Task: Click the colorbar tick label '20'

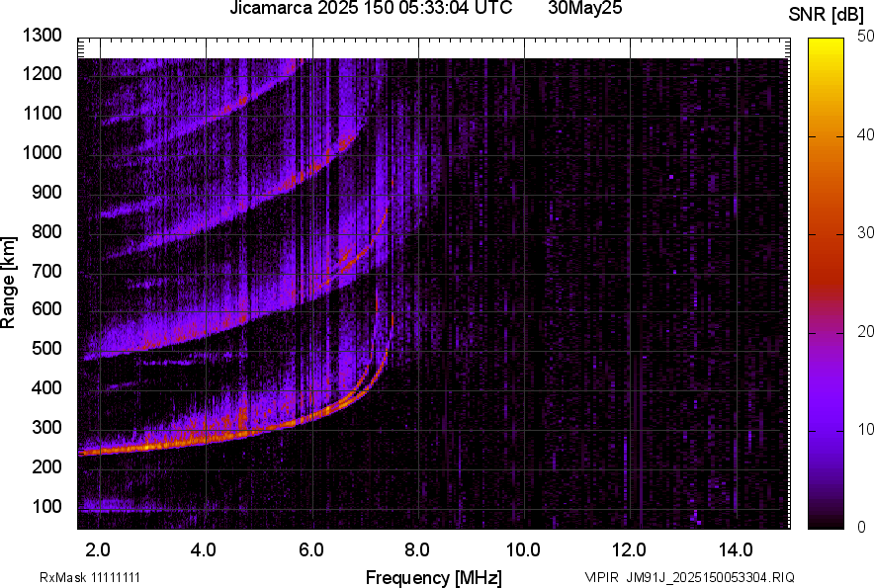Action: click(x=866, y=331)
